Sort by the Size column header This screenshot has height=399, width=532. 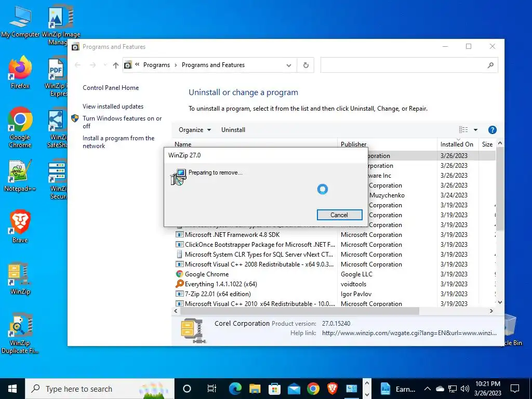[487, 144]
